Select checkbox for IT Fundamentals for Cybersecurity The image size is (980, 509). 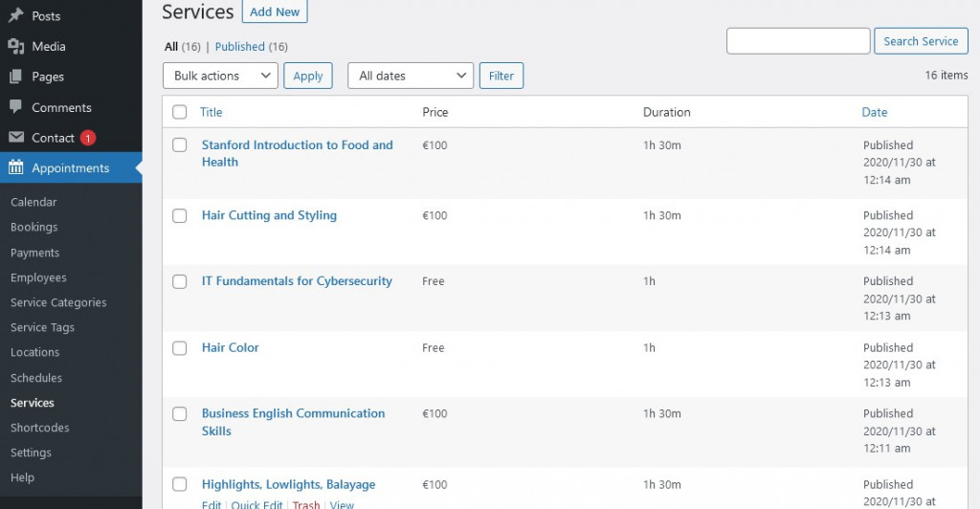(180, 281)
